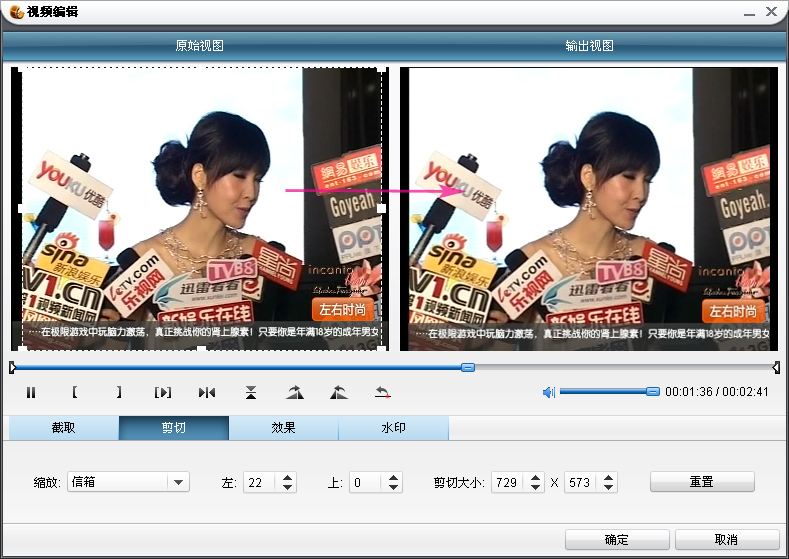789x559 pixels.
Task: Click the 视频编辑 title bar app icon
Action: [17, 11]
